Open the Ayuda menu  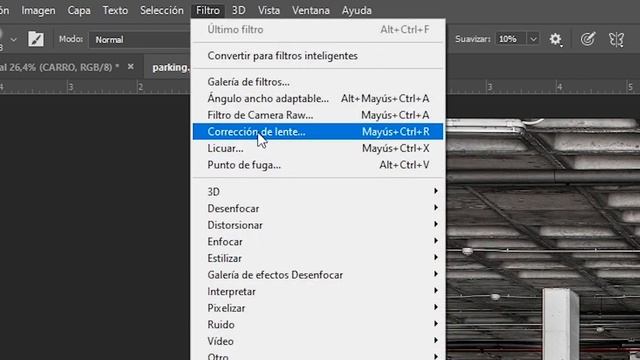point(357,11)
